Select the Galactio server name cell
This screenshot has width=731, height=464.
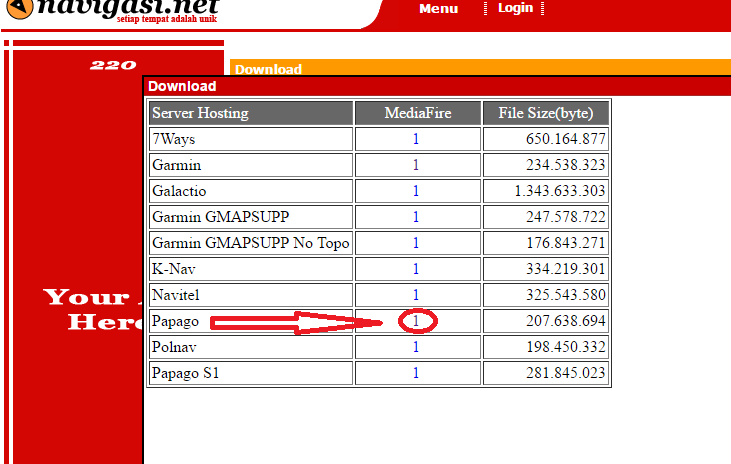(251, 191)
